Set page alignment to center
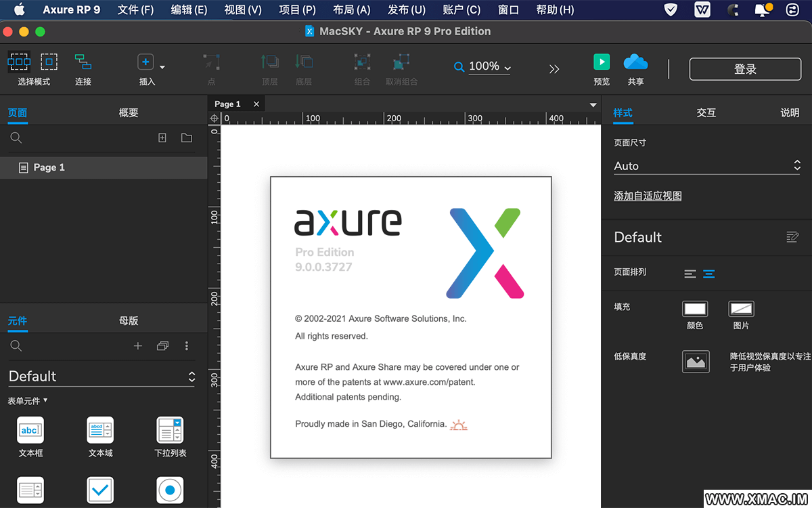 tap(709, 274)
